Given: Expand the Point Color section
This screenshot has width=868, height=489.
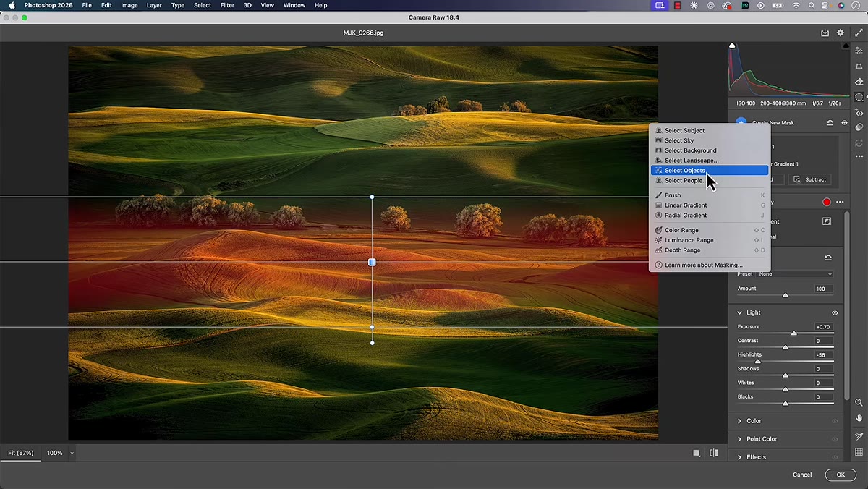Looking at the screenshot, I should [x=739, y=439].
